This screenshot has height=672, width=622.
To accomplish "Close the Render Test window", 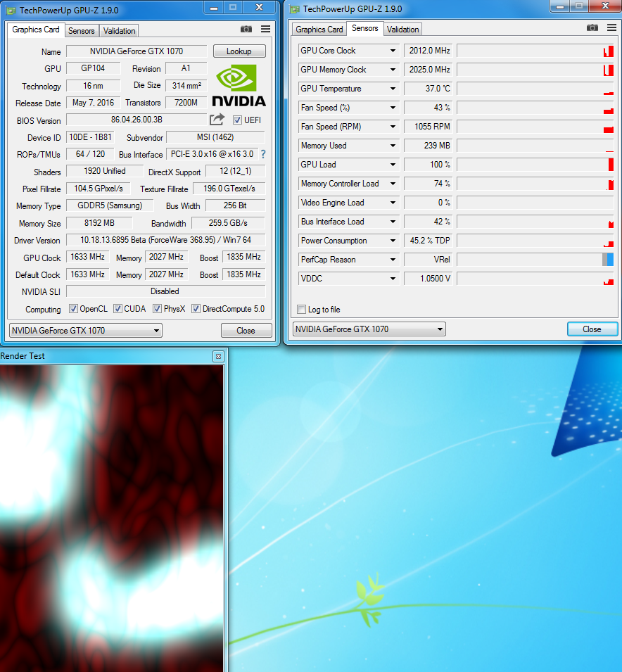I will [219, 356].
